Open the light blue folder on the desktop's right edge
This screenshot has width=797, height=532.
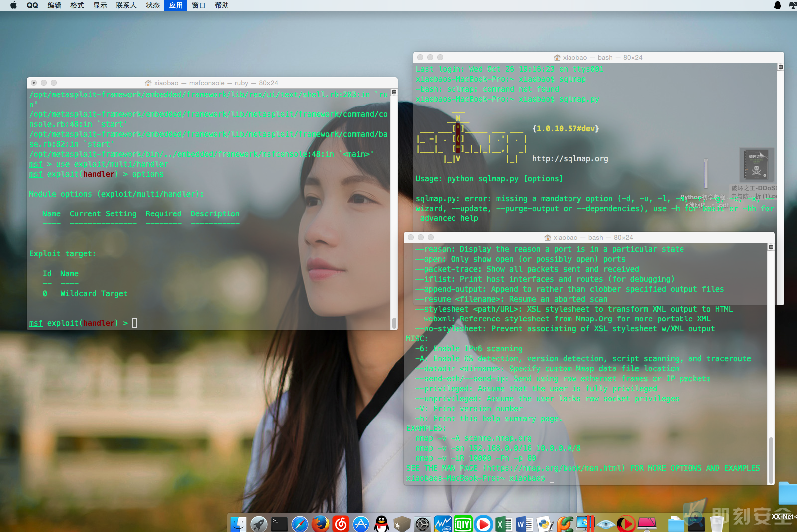788,493
